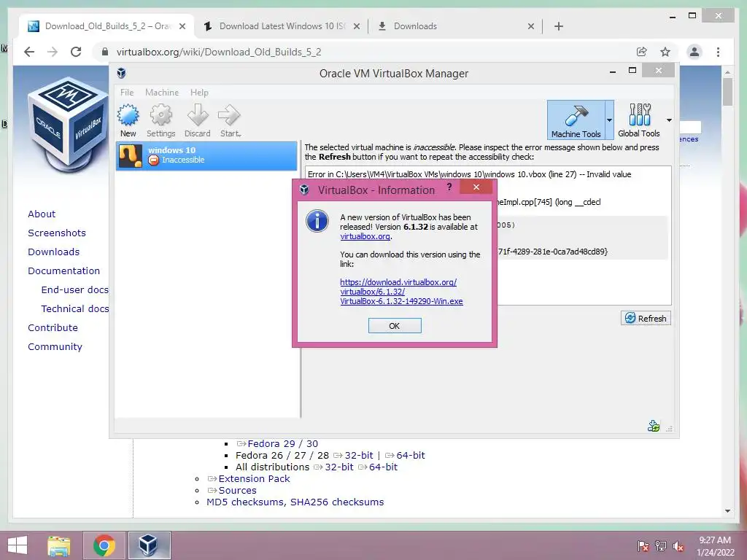Open the Documentation sidebar link
This screenshot has width=747, height=560.
(x=64, y=271)
